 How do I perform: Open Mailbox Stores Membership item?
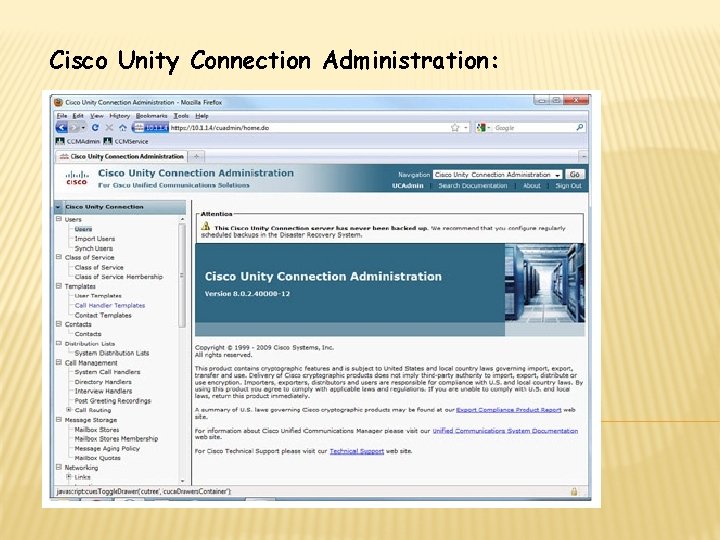(116, 439)
